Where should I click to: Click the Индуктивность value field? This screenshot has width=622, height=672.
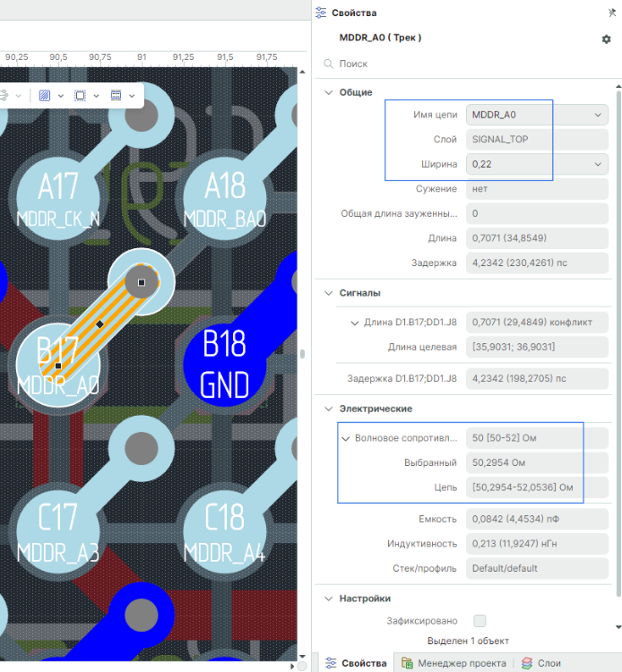537,544
